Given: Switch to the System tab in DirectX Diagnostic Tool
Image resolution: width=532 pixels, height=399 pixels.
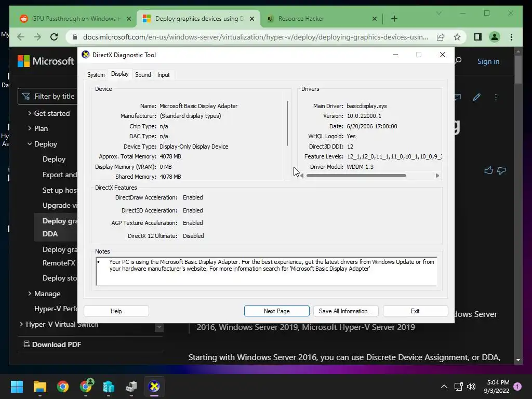Looking at the screenshot, I should click(x=96, y=75).
